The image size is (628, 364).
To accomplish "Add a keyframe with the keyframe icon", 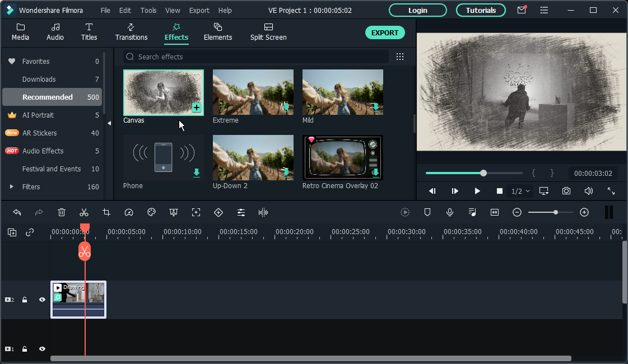I will point(218,212).
